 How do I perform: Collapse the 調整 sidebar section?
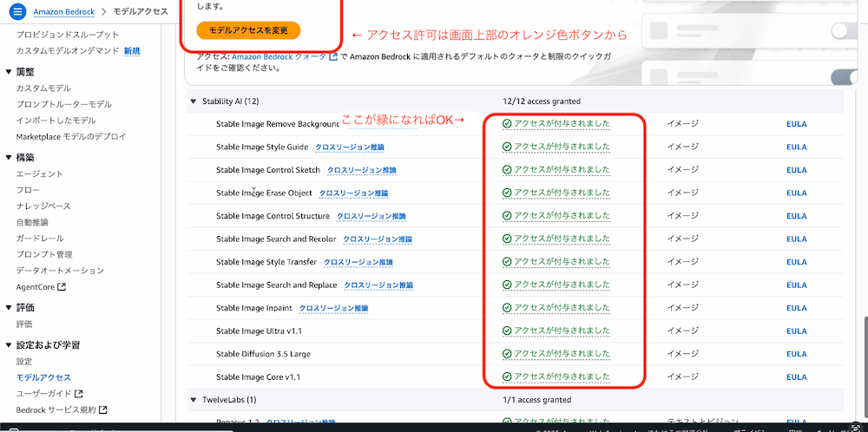coord(9,72)
